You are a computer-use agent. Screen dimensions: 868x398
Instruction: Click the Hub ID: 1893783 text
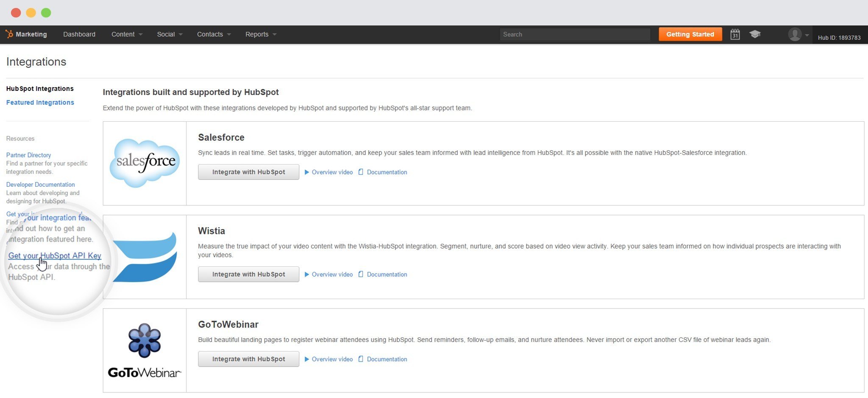(839, 38)
